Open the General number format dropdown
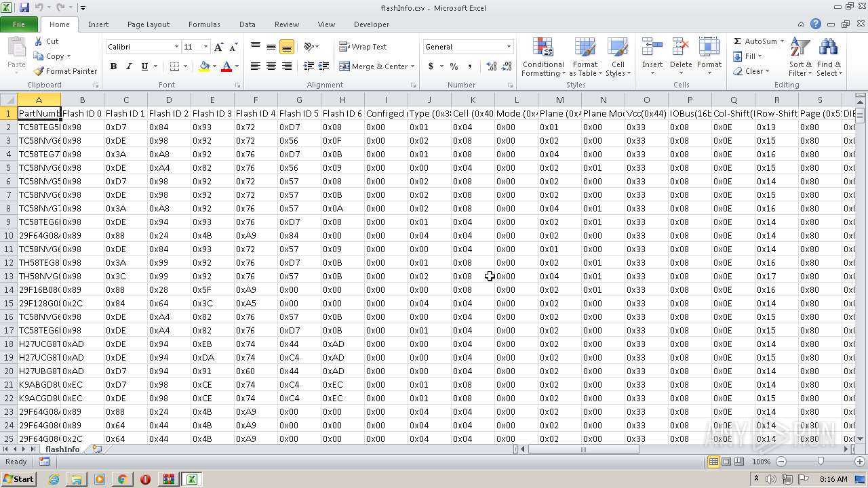 click(509, 47)
